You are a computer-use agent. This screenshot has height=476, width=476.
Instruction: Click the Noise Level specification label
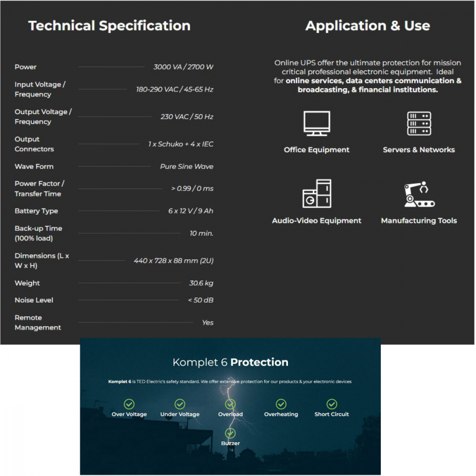tap(34, 300)
